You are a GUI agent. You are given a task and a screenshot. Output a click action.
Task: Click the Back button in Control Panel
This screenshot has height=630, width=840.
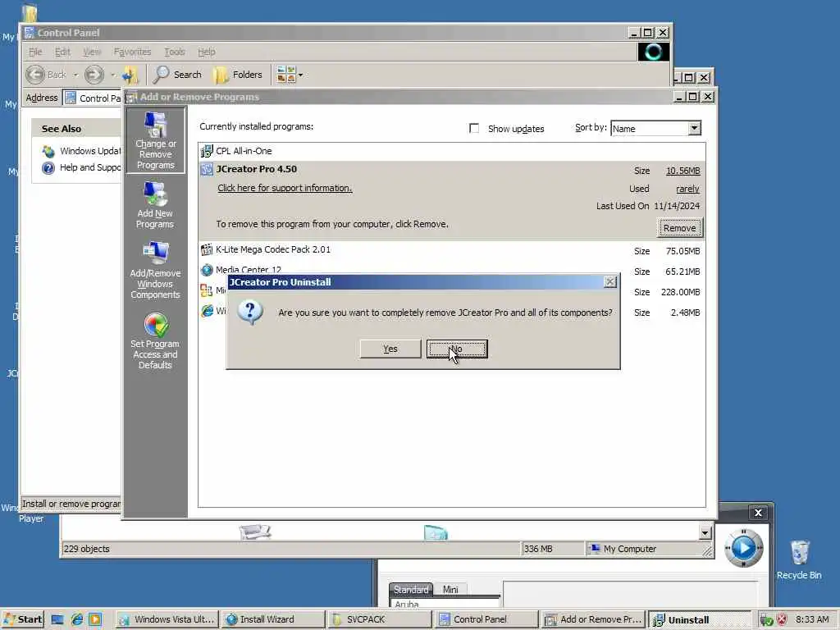coord(47,75)
